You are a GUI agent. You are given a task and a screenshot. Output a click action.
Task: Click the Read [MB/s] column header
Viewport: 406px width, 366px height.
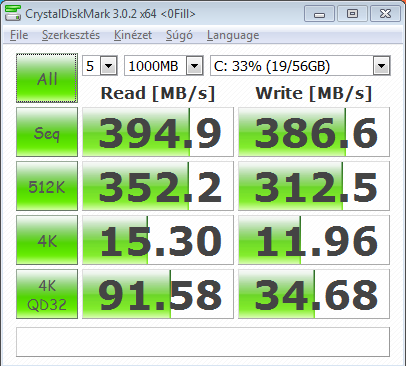pyautogui.click(x=158, y=93)
